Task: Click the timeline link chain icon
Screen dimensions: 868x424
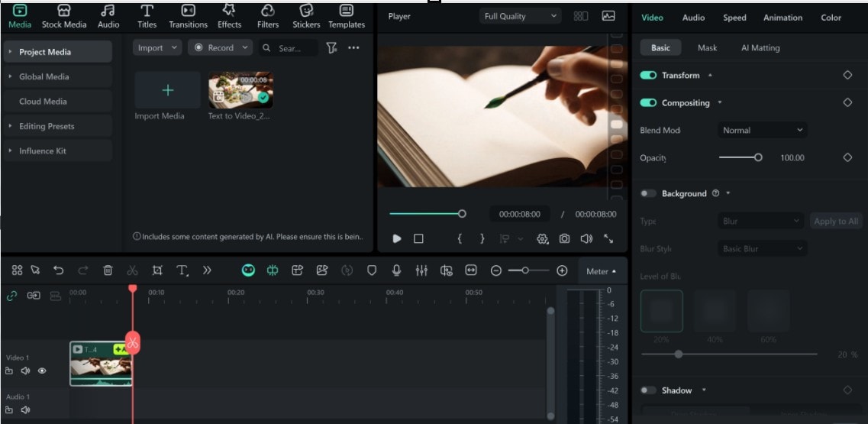Action: 11,296
